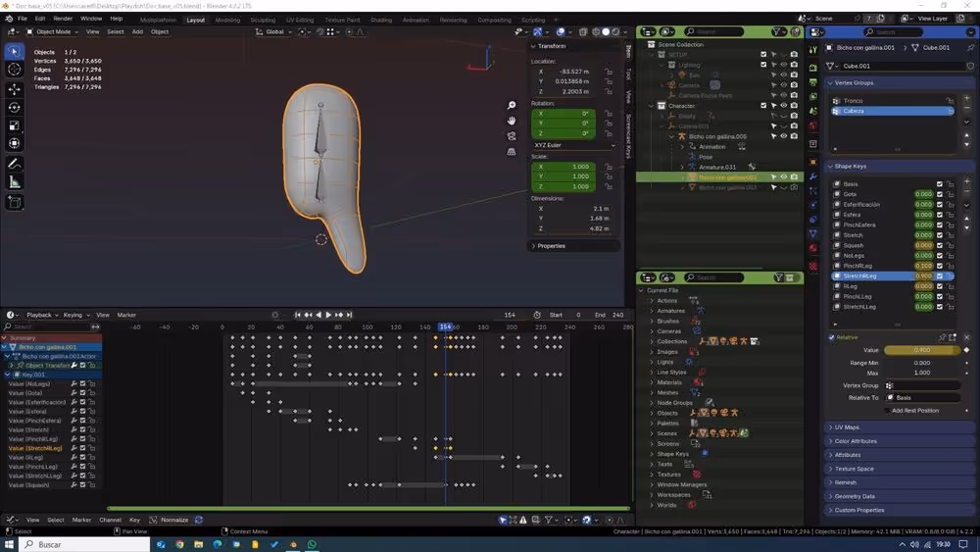Switch to the Modeling workspace tab
Image resolution: width=980 pixels, height=552 pixels.
pyautogui.click(x=227, y=20)
